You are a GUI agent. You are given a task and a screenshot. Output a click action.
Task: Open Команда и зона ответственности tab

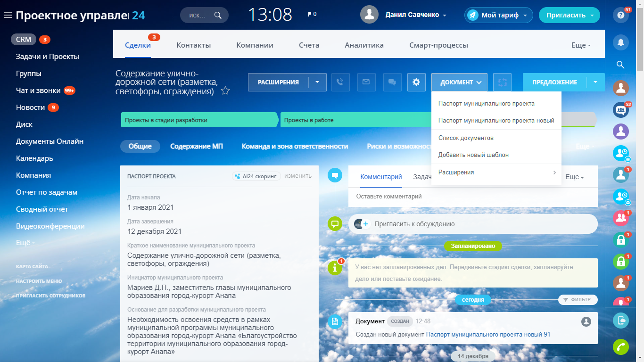pyautogui.click(x=295, y=146)
